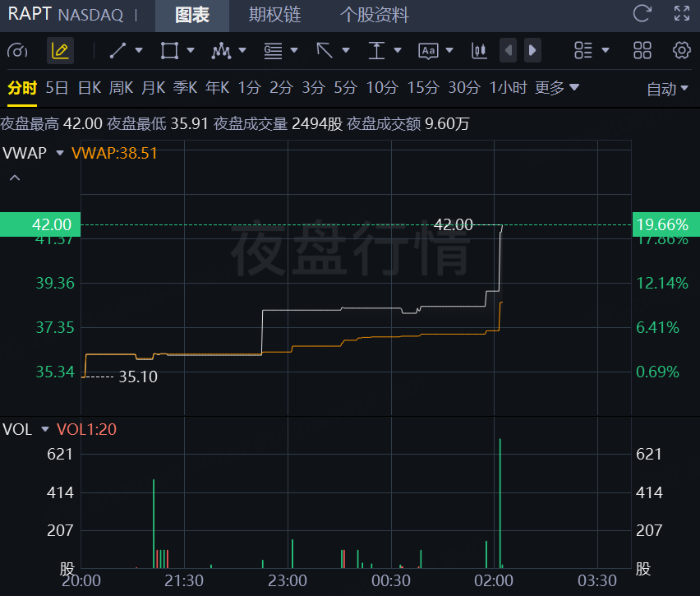Click the four-square layout grid icon

pos(642,50)
